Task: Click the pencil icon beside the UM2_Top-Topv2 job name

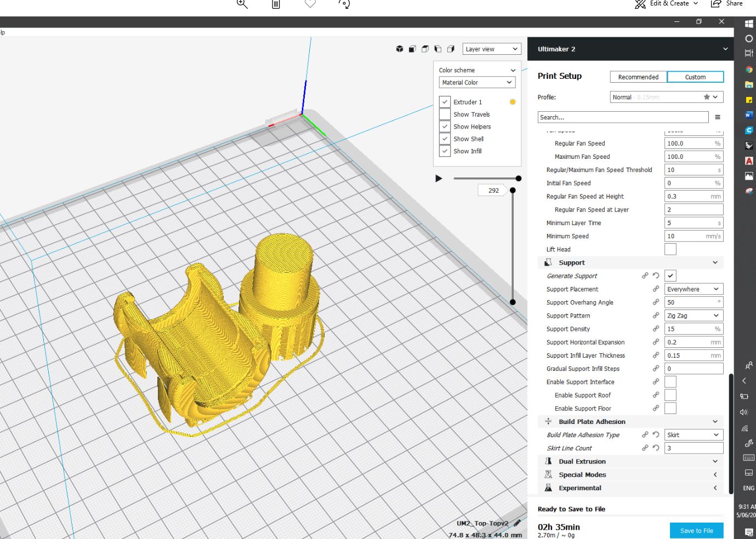Action: click(x=517, y=523)
